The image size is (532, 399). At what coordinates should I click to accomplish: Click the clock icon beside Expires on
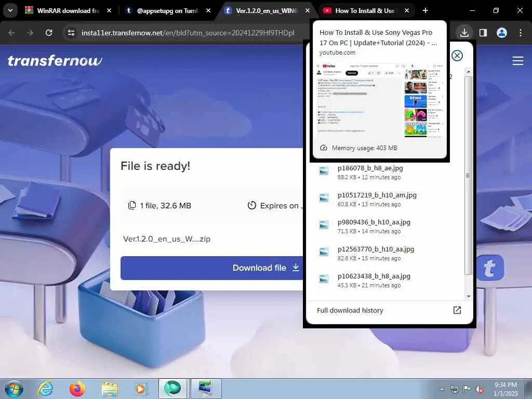[252, 205]
